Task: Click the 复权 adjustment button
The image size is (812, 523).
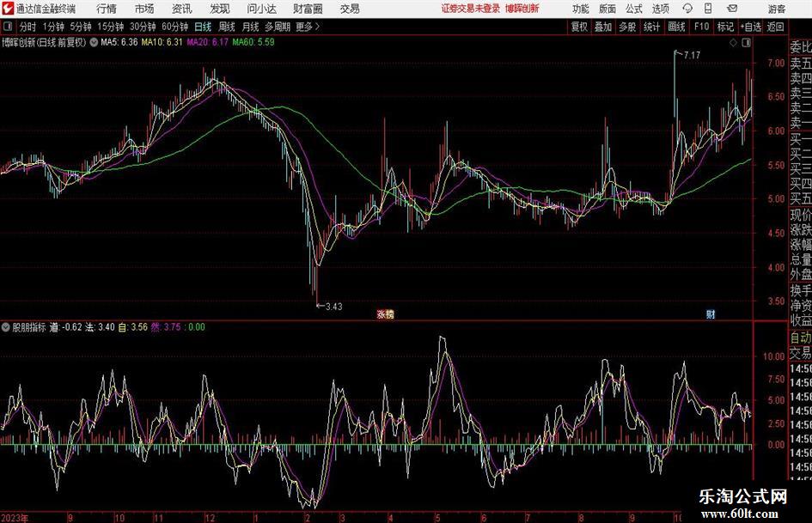Action: (x=579, y=27)
